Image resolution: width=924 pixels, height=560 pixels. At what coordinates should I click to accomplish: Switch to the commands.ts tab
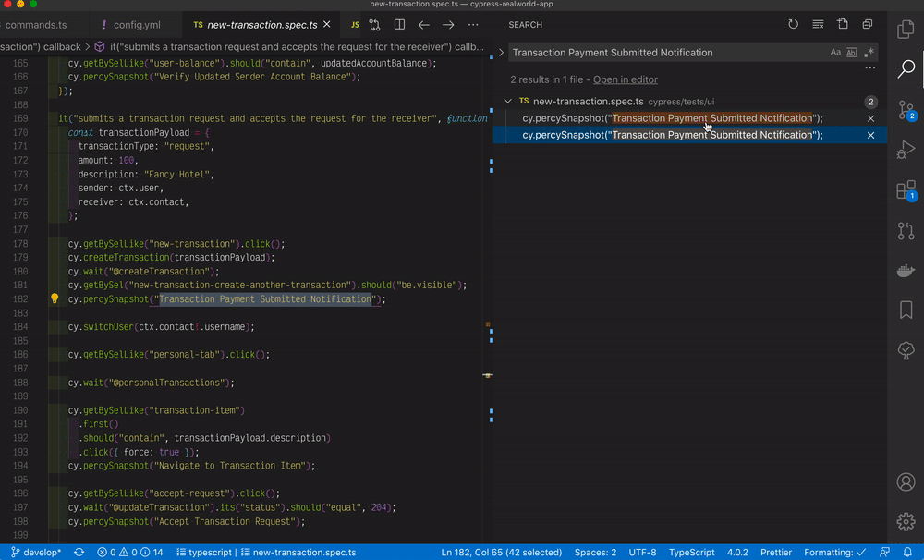click(36, 25)
